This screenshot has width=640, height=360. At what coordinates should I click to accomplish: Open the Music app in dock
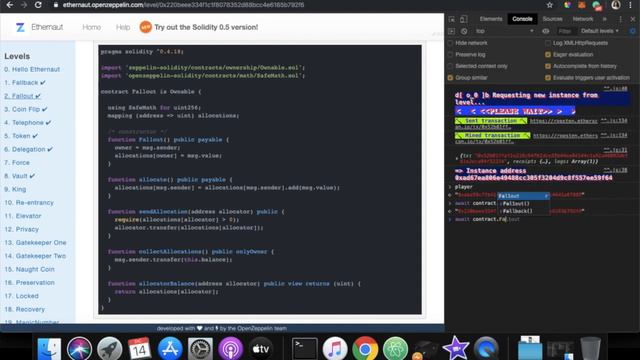point(335,349)
